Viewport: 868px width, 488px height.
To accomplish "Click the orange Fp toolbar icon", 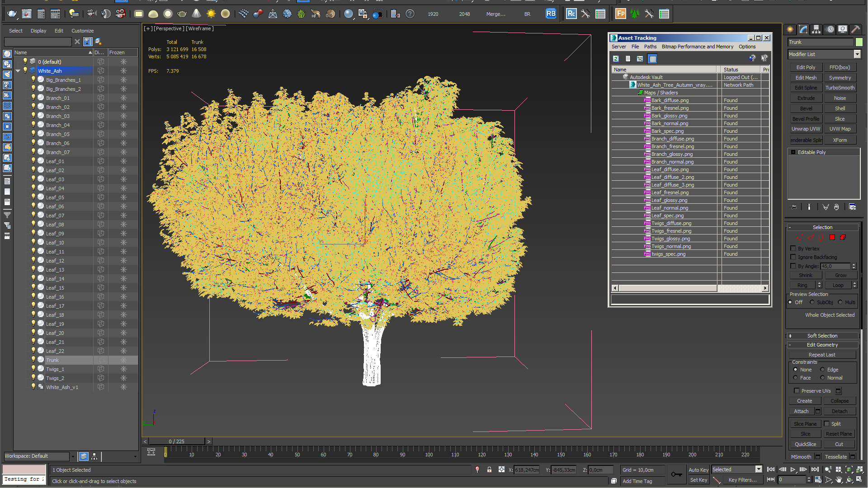I will point(621,14).
